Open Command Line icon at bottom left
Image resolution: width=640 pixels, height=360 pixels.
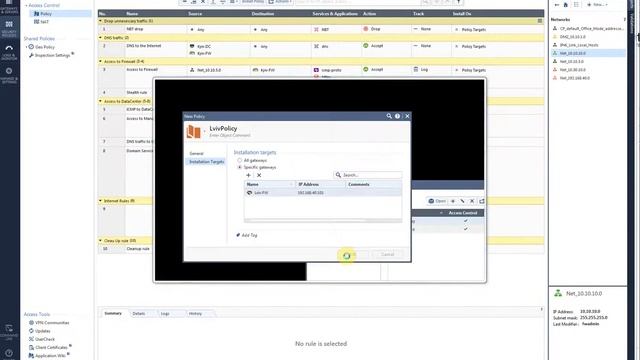(9, 332)
